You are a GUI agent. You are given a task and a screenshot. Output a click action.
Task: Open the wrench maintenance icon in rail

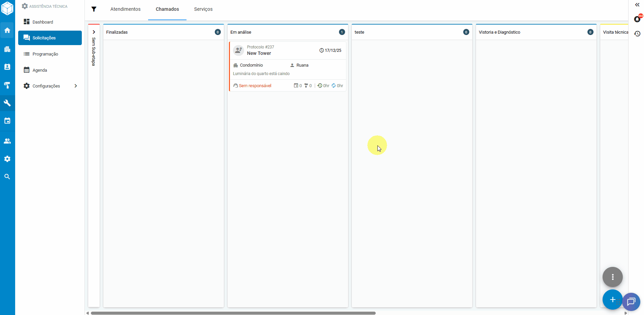tap(7, 103)
